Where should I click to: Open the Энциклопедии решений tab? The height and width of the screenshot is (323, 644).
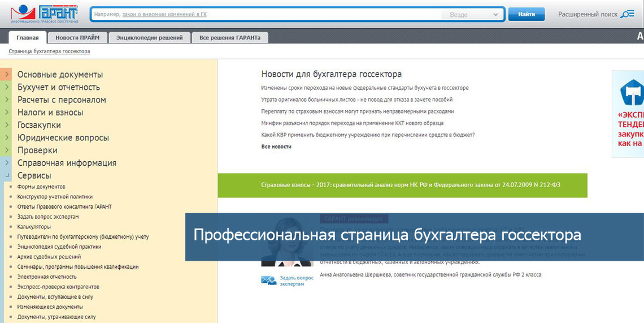(150, 38)
